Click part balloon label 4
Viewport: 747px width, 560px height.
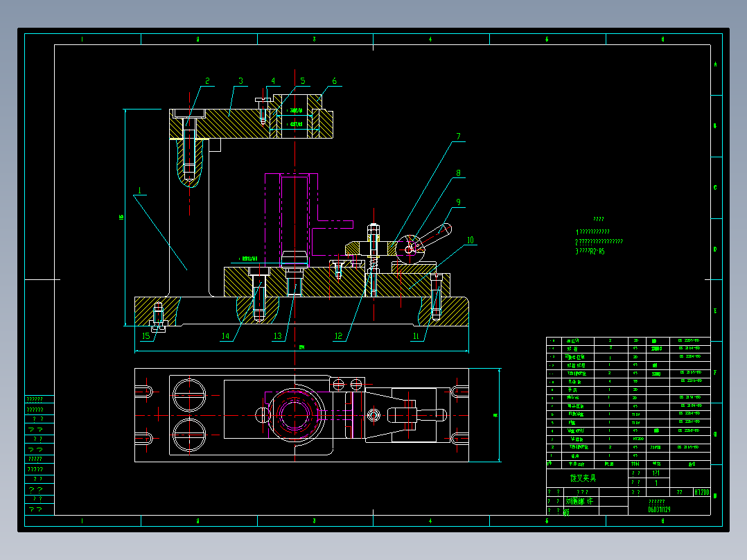tap(273, 81)
